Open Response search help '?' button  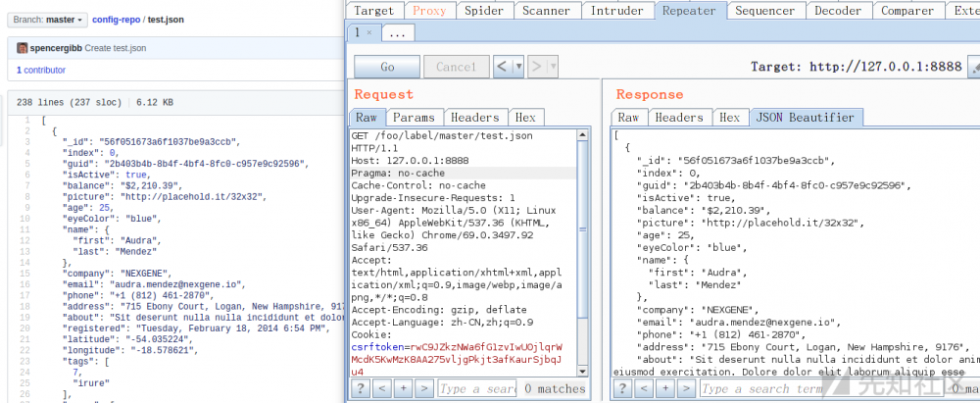tap(622, 388)
